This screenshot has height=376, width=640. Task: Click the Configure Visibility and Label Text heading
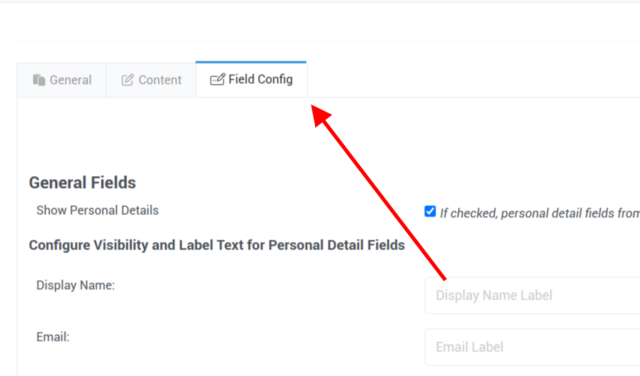point(217,245)
